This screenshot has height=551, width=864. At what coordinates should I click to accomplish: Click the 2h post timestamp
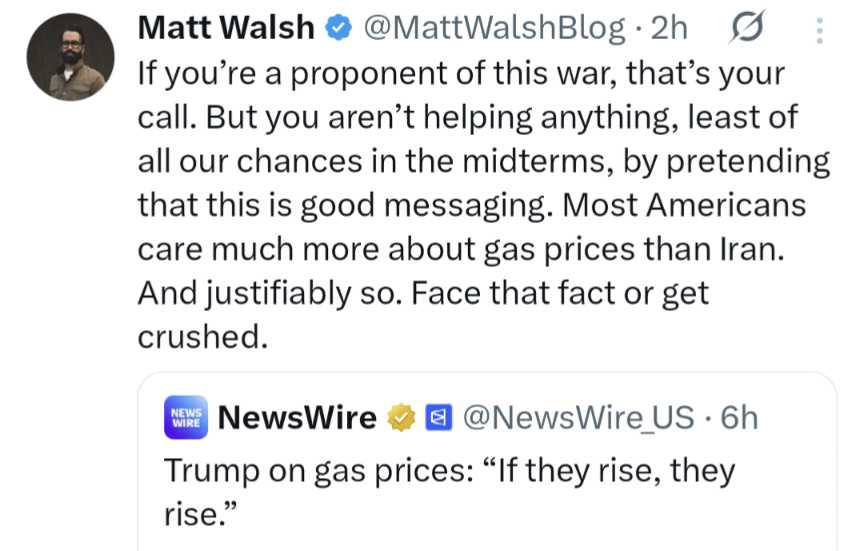click(x=669, y=28)
